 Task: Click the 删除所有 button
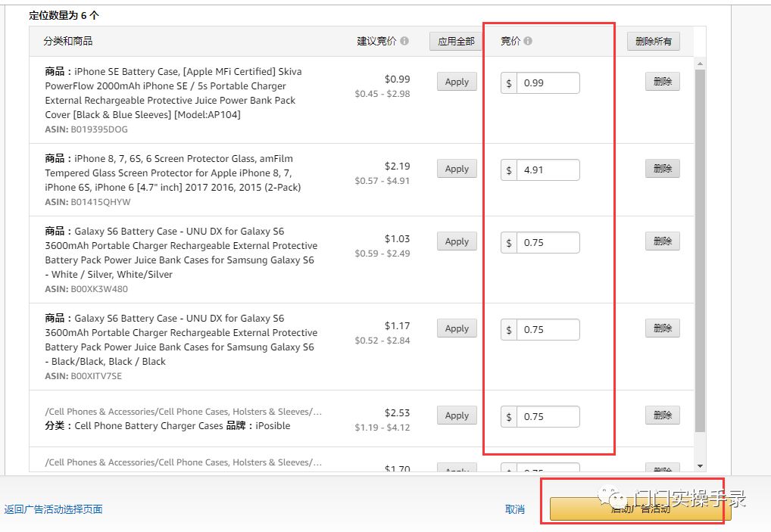click(x=653, y=41)
